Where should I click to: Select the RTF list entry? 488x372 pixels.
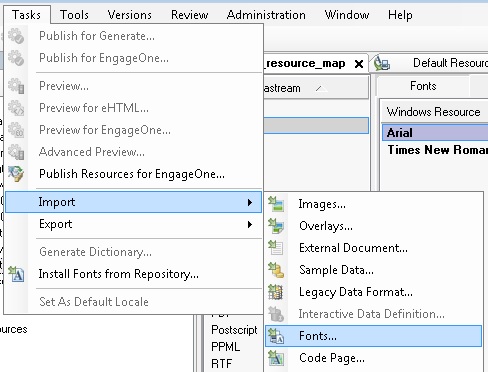pyautogui.click(x=222, y=363)
